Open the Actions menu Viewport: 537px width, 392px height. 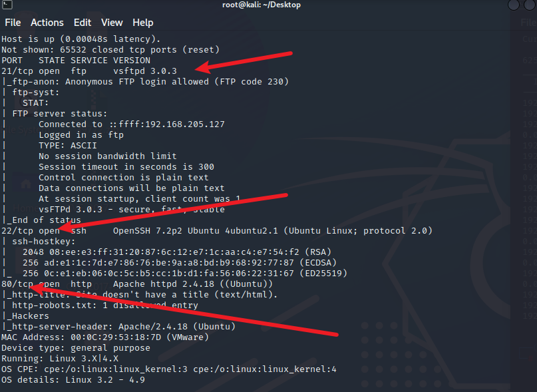pyautogui.click(x=47, y=23)
